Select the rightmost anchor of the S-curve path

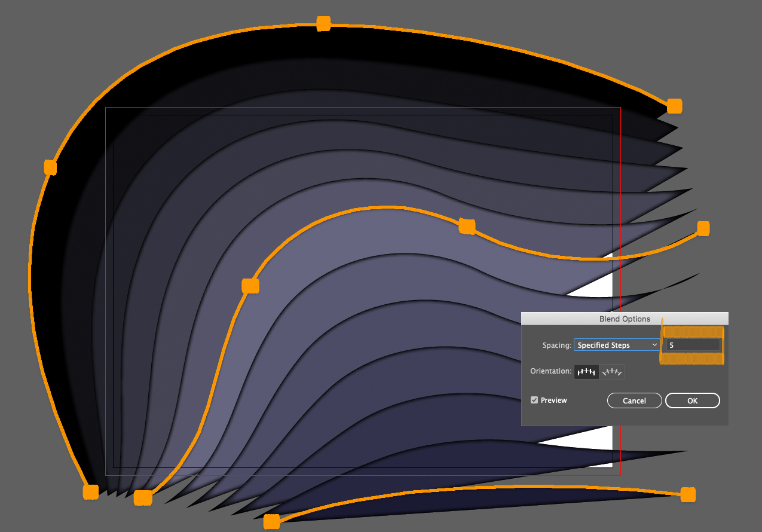[x=703, y=228]
